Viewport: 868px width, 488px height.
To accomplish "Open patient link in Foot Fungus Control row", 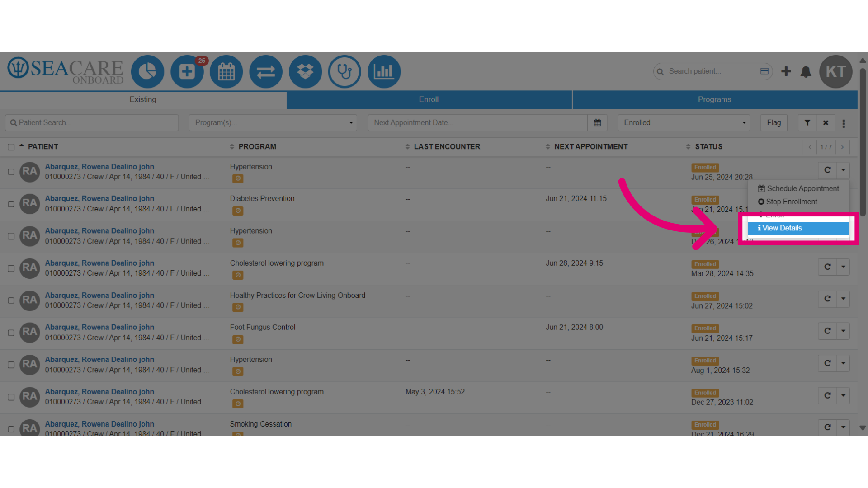I will coord(99,327).
